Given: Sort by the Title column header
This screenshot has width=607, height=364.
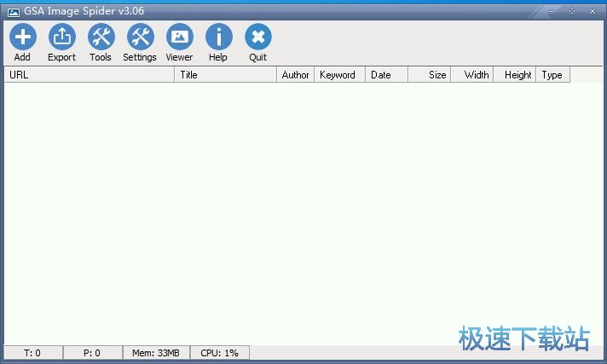Looking at the screenshot, I should [x=226, y=75].
